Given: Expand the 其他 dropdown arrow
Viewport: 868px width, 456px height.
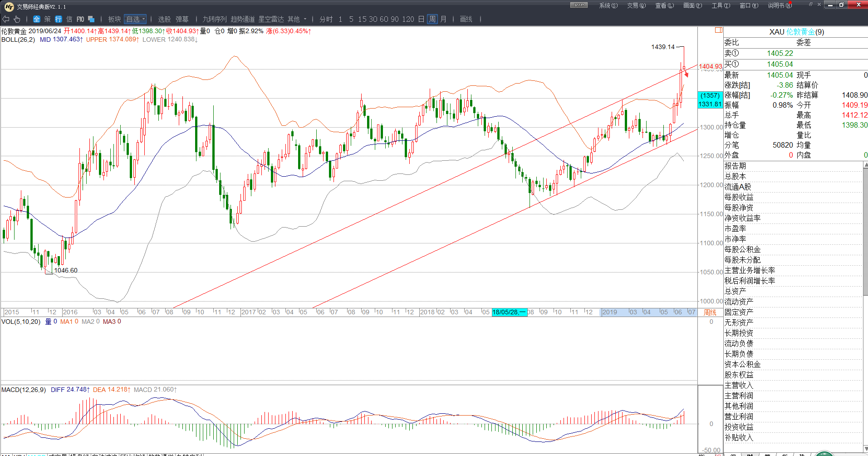Looking at the screenshot, I should [x=305, y=19].
